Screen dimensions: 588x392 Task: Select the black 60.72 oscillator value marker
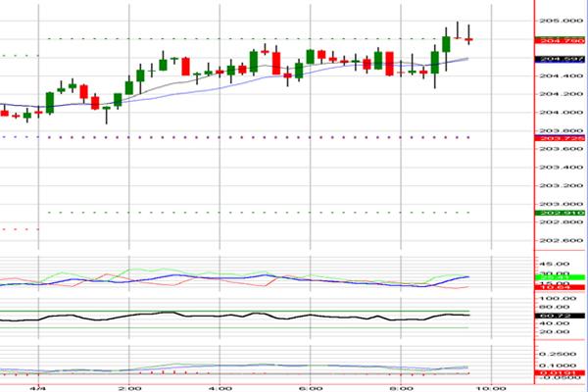(x=560, y=316)
